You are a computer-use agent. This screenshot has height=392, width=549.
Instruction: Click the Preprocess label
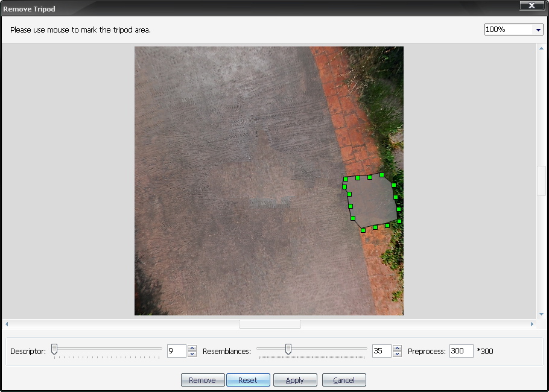click(x=427, y=352)
